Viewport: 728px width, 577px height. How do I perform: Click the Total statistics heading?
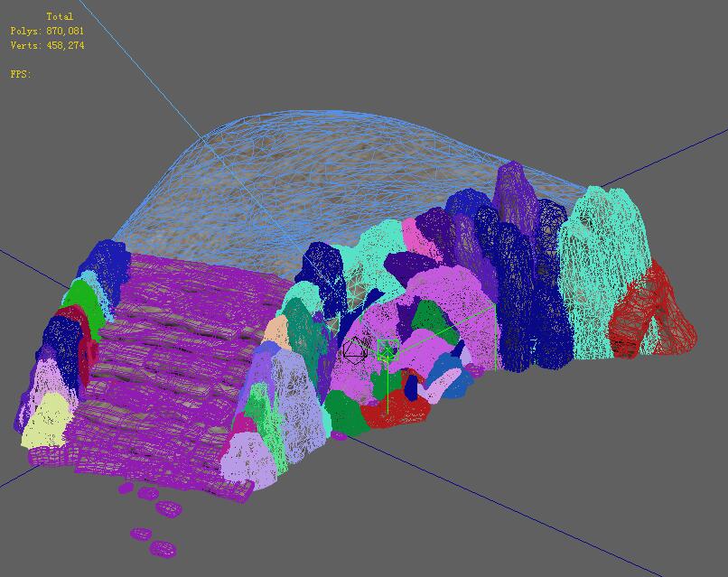point(60,16)
